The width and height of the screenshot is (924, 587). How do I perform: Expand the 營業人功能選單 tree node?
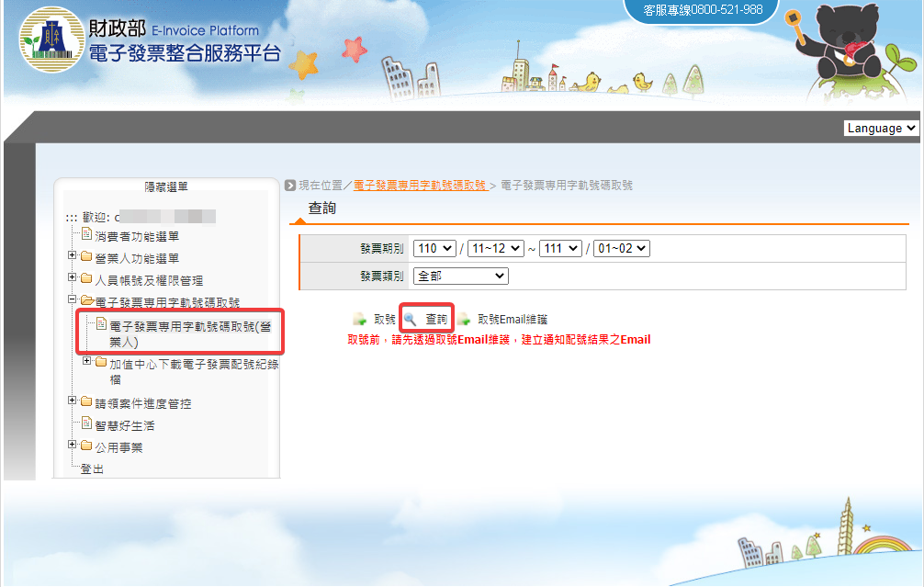pyautogui.click(x=73, y=257)
